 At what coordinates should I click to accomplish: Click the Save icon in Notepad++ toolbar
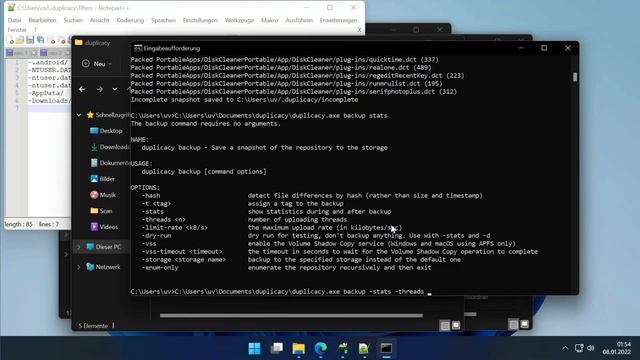coord(30,40)
